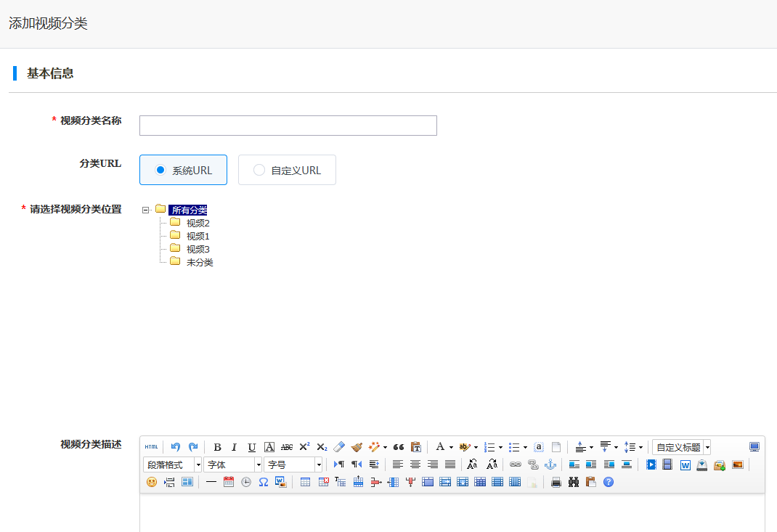
Task: Insert blockquote using the quote-mark icon
Action: click(x=398, y=447)
